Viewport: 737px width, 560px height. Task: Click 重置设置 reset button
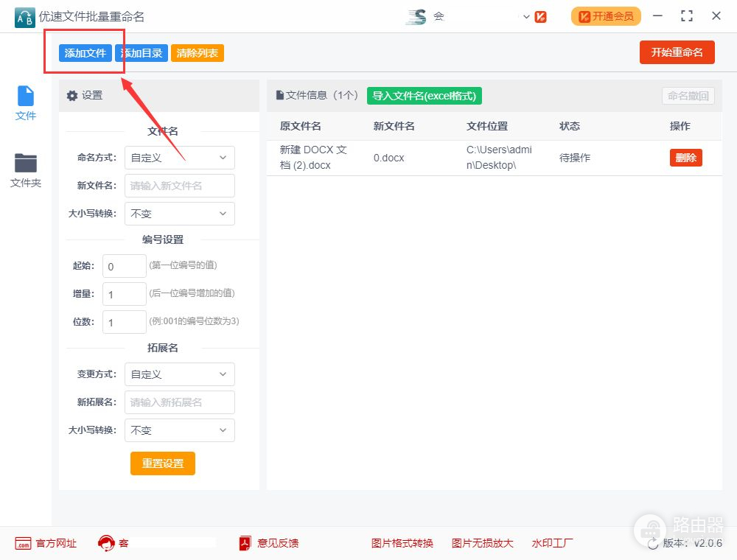click(x=163, y=463)
